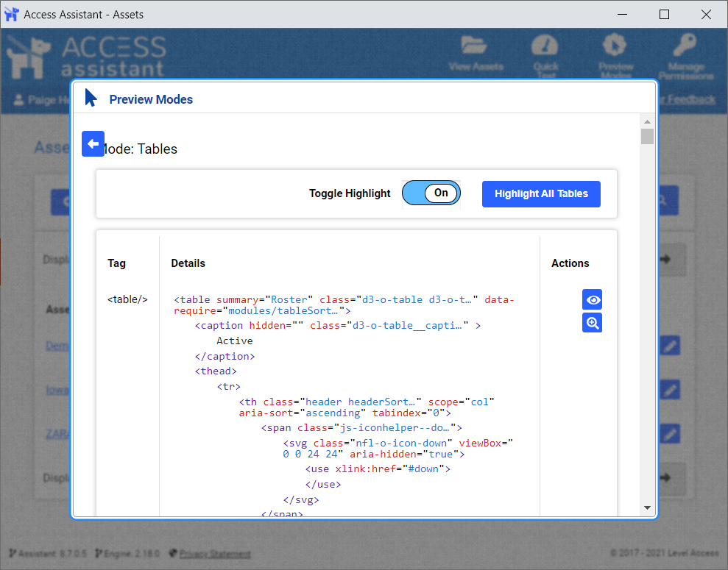Open Preview Modes in the background toolbar

point(615,56)
